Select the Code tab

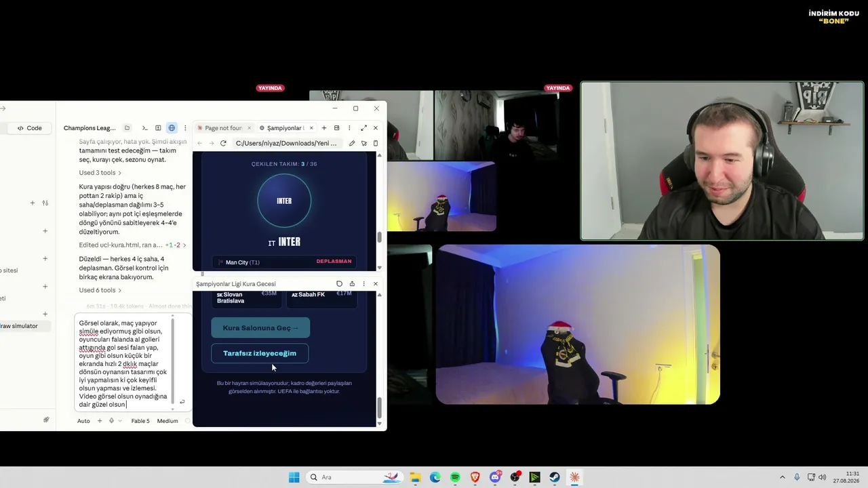[x=30, y=128]
